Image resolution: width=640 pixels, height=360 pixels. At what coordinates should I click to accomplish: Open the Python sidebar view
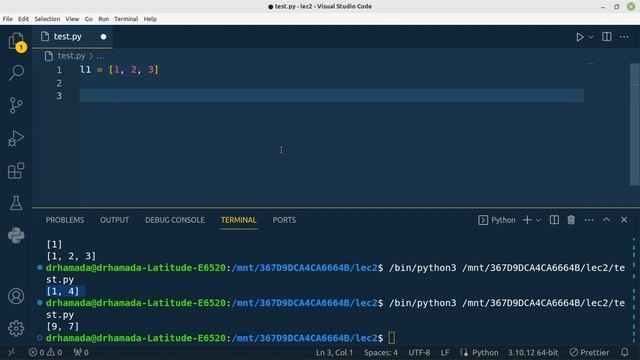(x=16, y=236)
